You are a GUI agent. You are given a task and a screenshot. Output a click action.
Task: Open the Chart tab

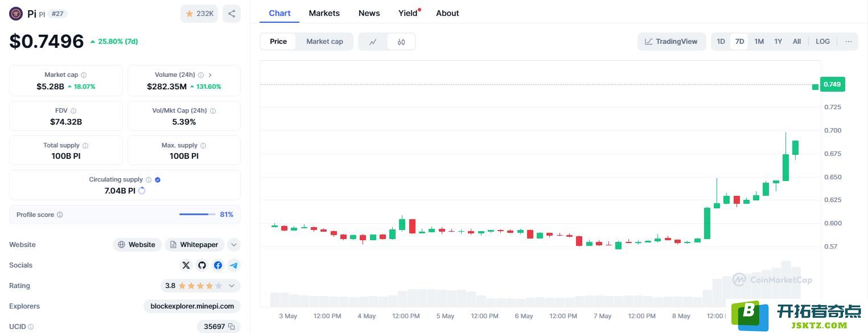pos(279,13)
